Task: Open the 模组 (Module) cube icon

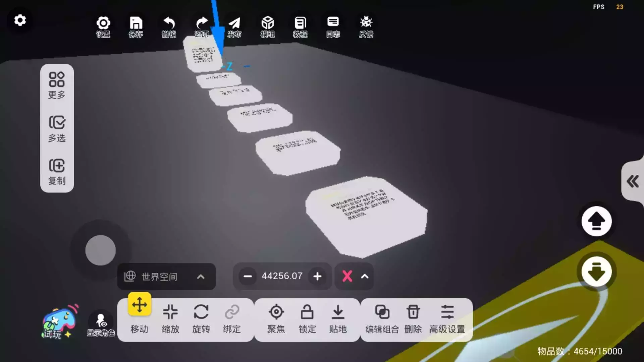Action: [267, 26]
